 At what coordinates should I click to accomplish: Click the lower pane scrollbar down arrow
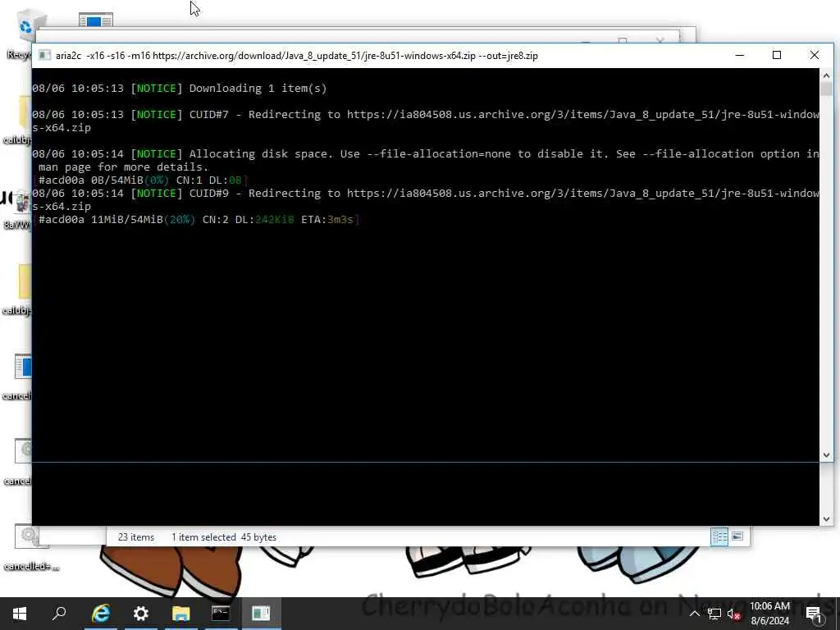tap(826, 518)
